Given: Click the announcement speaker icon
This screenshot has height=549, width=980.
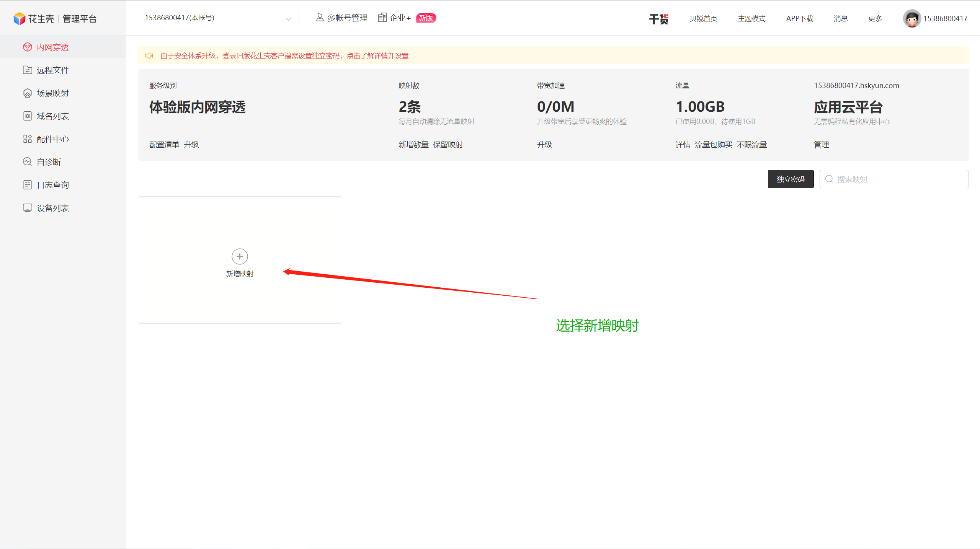Looking at the screenshot, I should [x=149, y=56].
